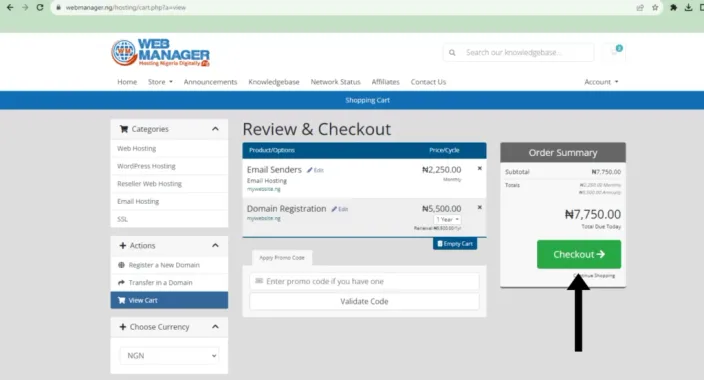
Task: Reload the page in browser
Action: click(x=40, y=8)
